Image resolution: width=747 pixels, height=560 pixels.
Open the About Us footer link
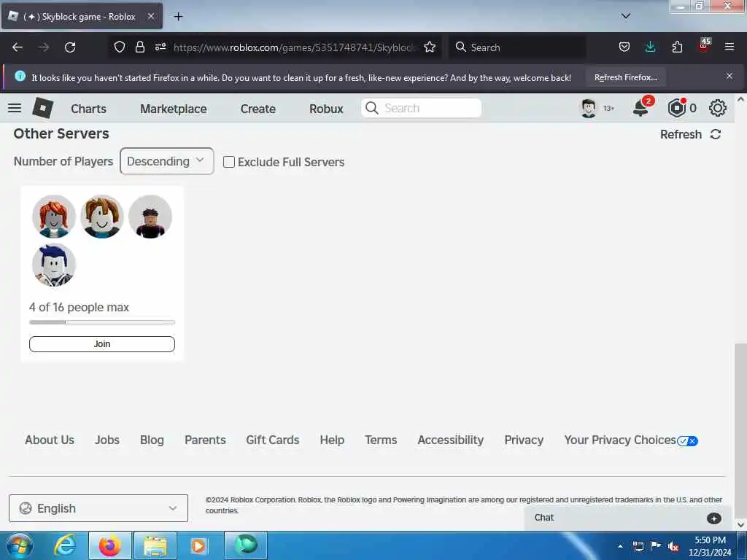point(50,440)
